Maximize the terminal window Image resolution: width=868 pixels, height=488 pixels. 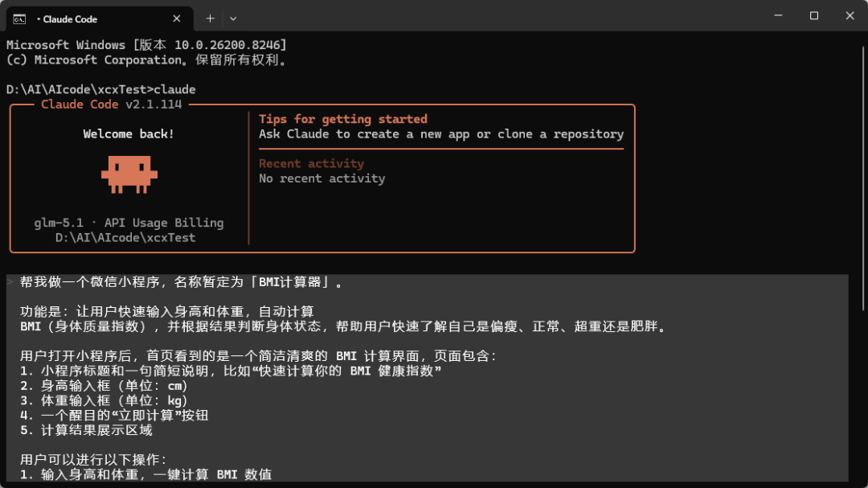tap(813, 15)
